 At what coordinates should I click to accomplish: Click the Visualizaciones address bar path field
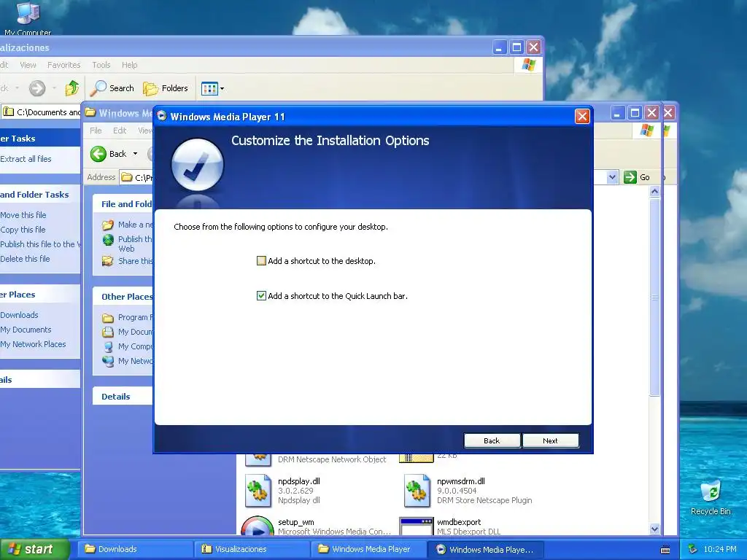(41, 112)
